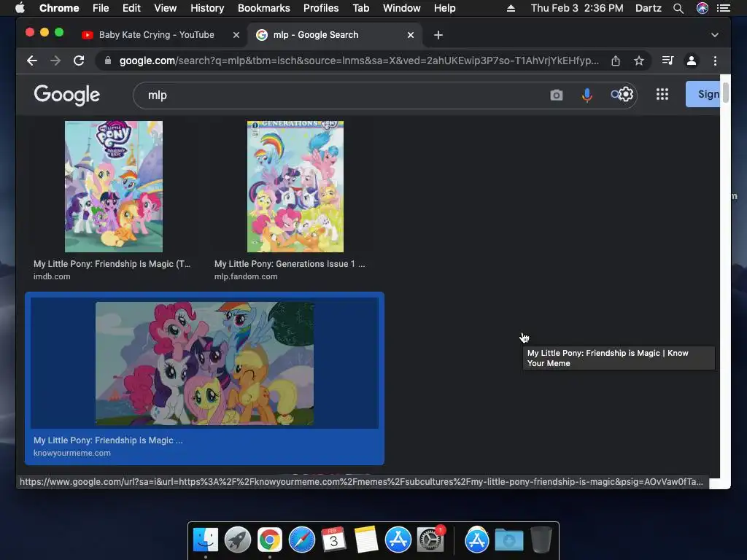
Task: Go back to the previous page
Action: [x=32, y=61]
